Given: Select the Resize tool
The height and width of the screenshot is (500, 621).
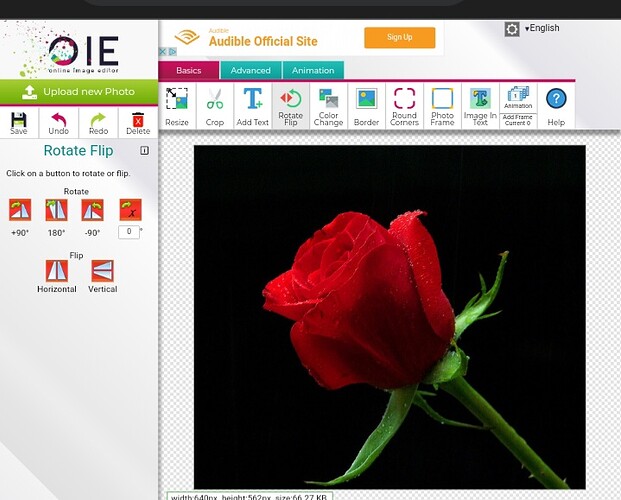Looking at the screenshot, I should [177, 106].
